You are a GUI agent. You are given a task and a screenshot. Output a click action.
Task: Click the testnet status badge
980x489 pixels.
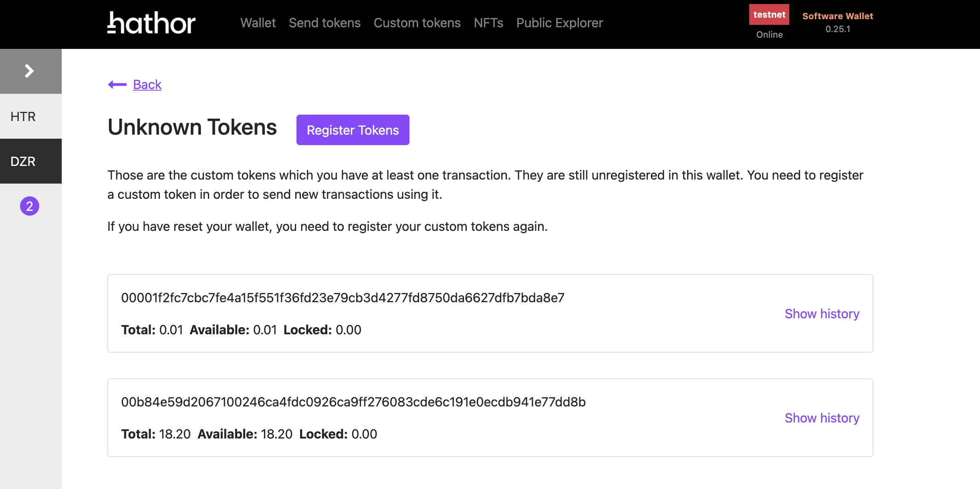(768, 14)
